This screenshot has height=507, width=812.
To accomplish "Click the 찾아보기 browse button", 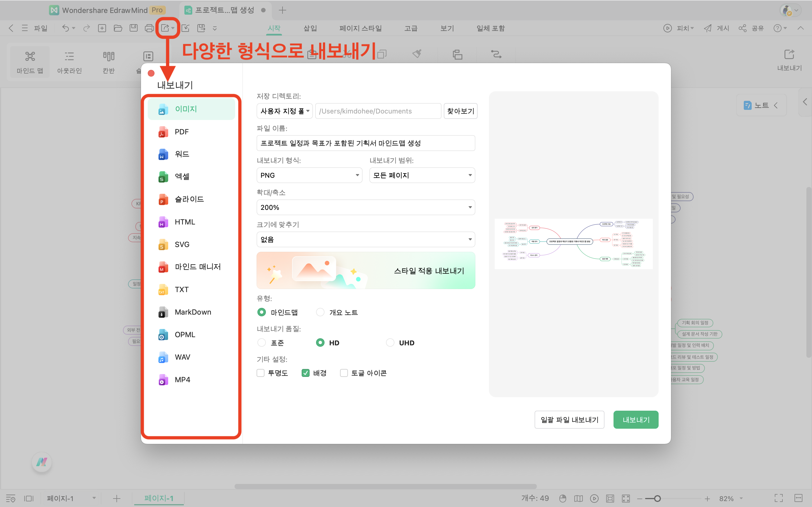I will tap(460, 111).
